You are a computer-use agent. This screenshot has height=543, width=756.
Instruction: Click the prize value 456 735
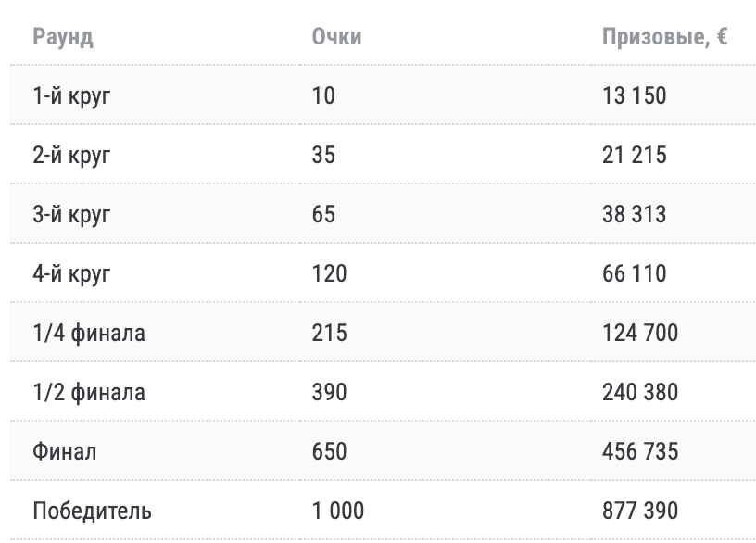tap(640, 451)
